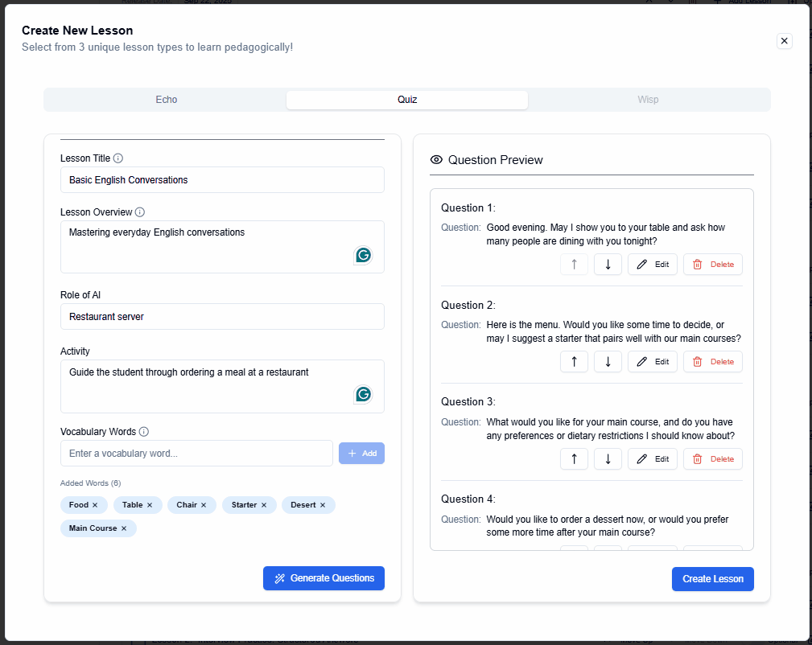Click into the Role of AI field
The image size is (812, 645).
(x=222, y=317)
